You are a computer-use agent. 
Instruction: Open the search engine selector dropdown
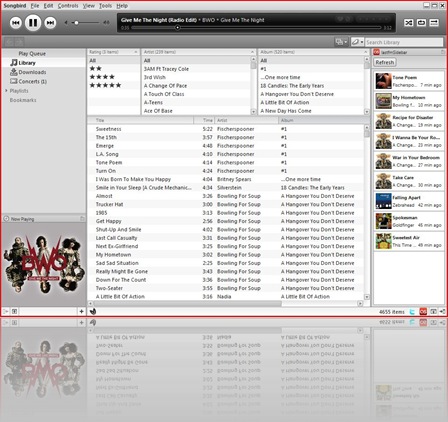tap(357, 42)
